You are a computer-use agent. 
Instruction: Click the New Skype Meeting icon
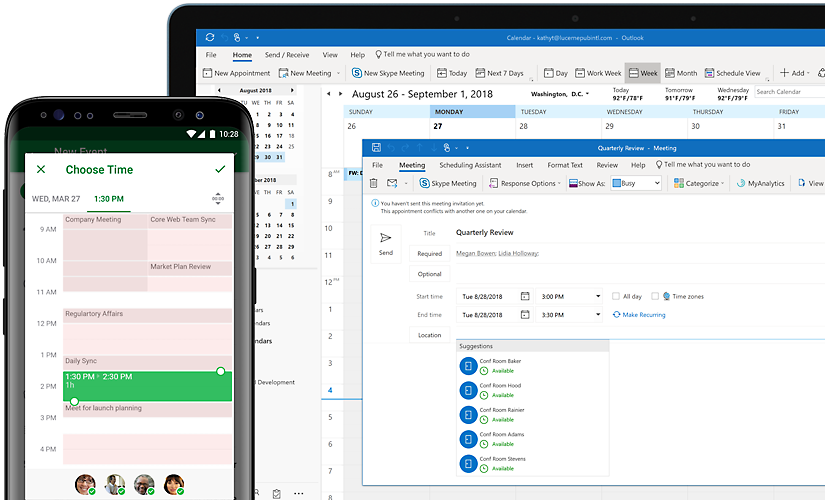pyautogui.click(x=356, y=73)
